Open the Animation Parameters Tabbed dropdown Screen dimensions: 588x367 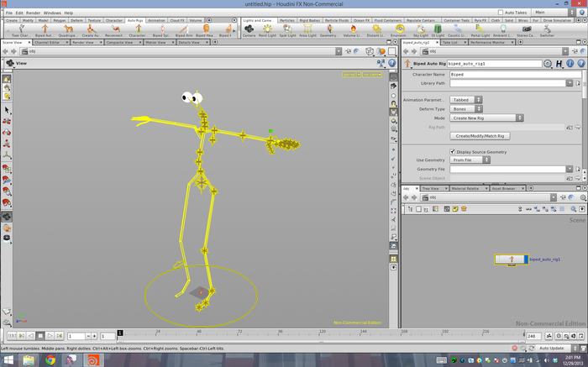pos(465,100)
